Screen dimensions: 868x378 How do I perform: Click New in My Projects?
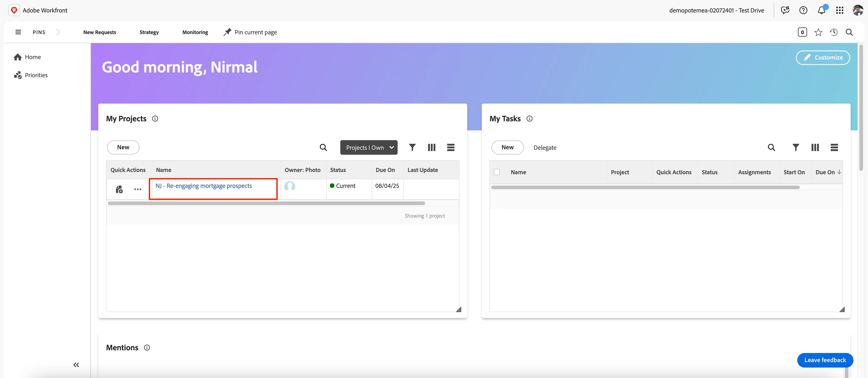(x=123, y=147)
